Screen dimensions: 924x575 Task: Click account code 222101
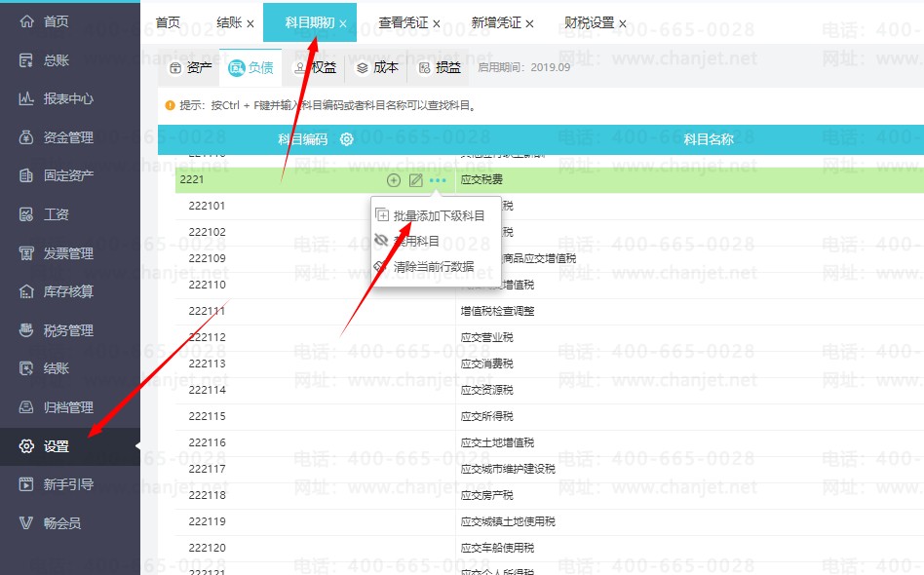207,206
